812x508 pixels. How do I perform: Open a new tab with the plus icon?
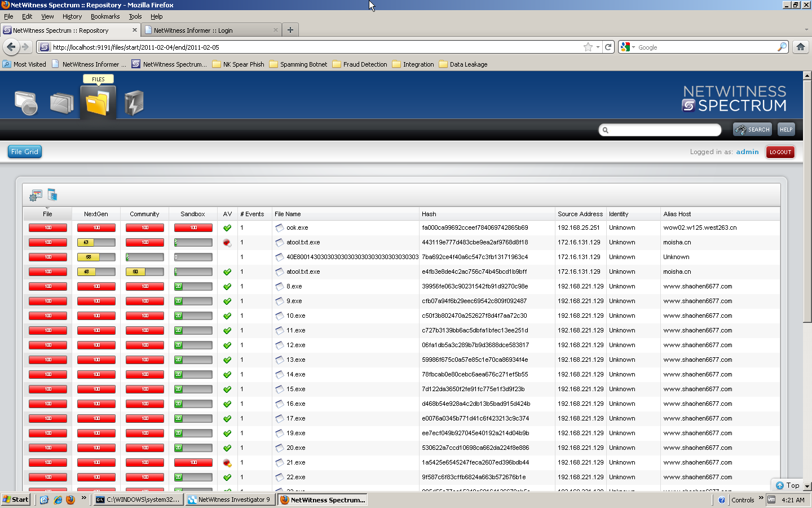[290, 30]
